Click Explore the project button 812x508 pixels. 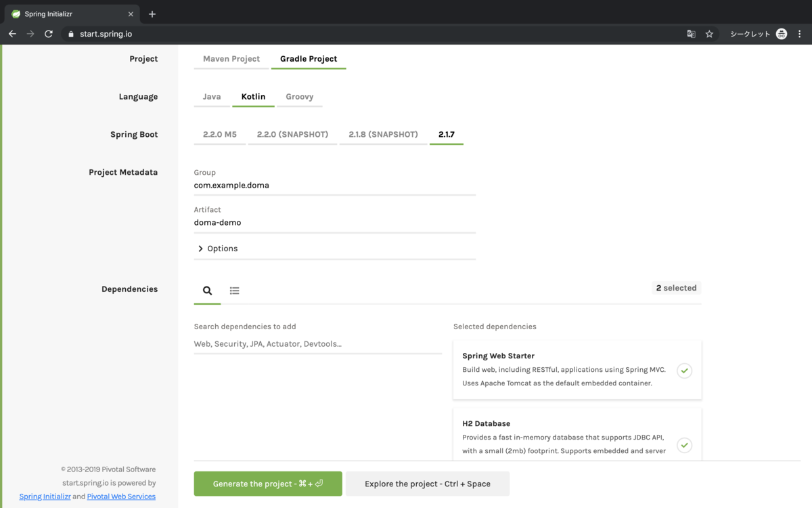click(x=428, y=484)
